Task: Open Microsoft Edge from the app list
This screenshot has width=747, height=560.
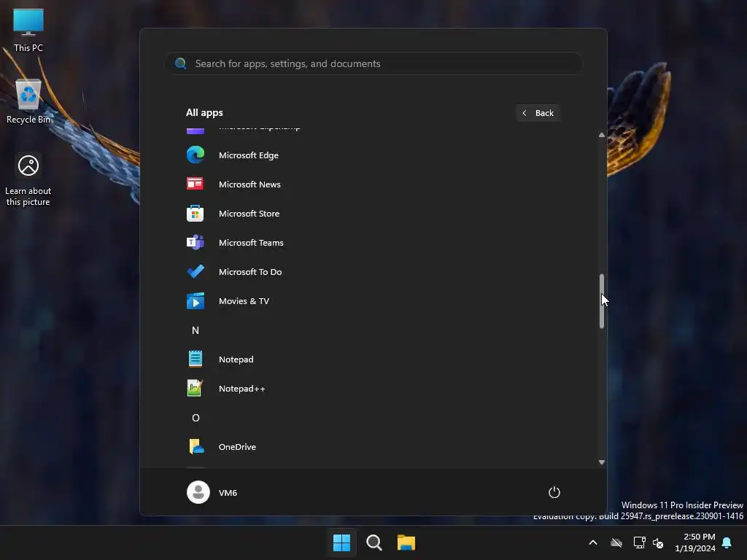Action: (x=248, y=155)
